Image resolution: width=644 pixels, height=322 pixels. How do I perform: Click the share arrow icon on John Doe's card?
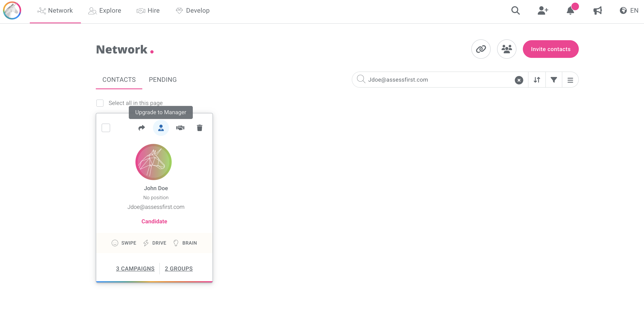point(141,128)
